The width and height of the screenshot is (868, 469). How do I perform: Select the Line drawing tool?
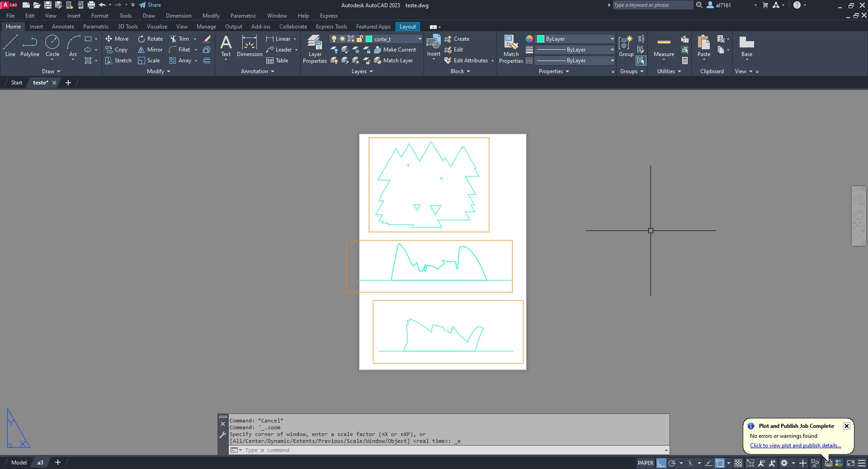click(x=10, y=47)
